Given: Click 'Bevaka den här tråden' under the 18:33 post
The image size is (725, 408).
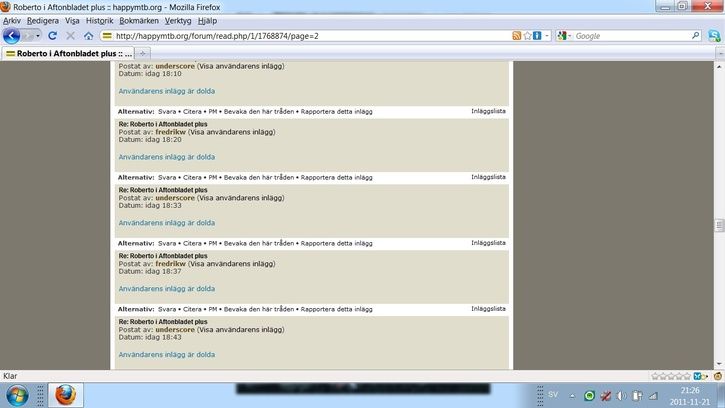Looking at the screenshot, I should pyautogui.click(x=259, y=243).
